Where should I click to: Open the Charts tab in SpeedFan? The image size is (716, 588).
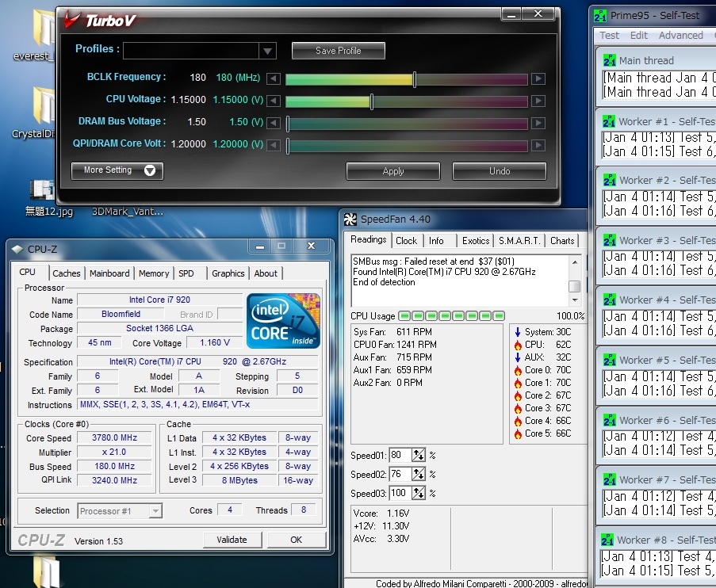pos(562,241)
